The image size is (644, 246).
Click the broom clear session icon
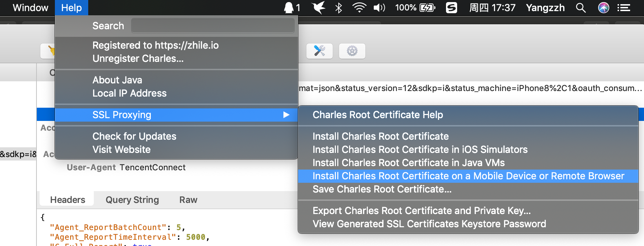[49, 51]
